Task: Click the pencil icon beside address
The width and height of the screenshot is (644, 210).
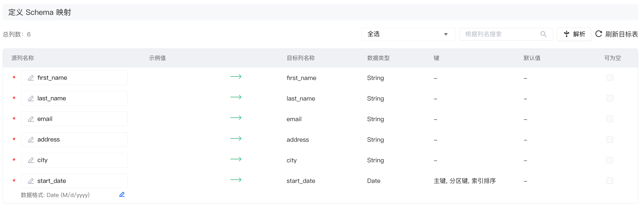Action: [31, 140]
